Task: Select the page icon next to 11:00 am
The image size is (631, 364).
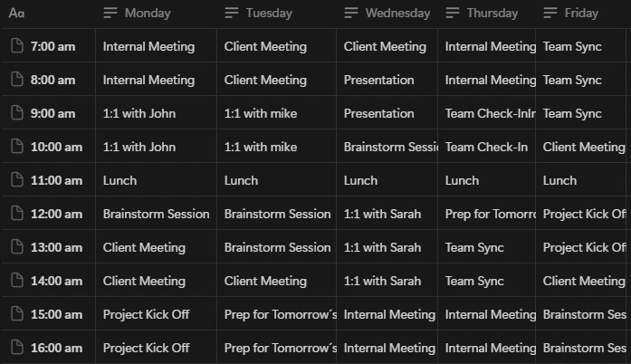Action: coord(17,179)
